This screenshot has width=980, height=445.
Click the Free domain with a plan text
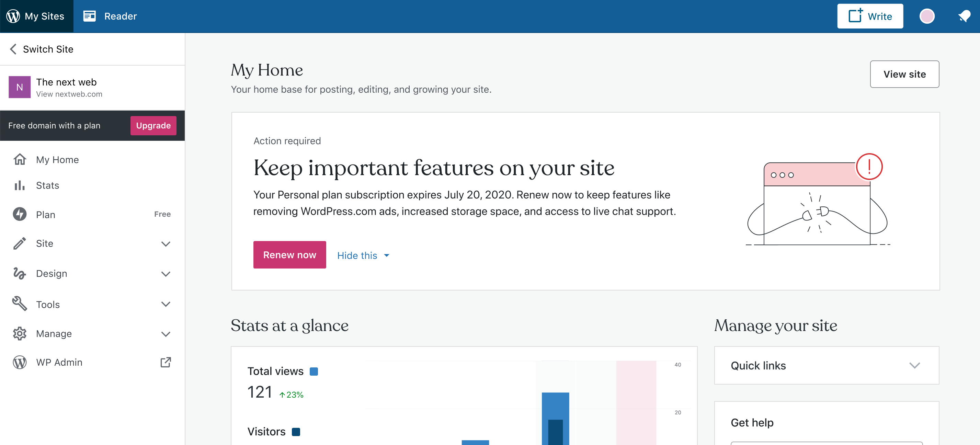(x=54, y=126)
